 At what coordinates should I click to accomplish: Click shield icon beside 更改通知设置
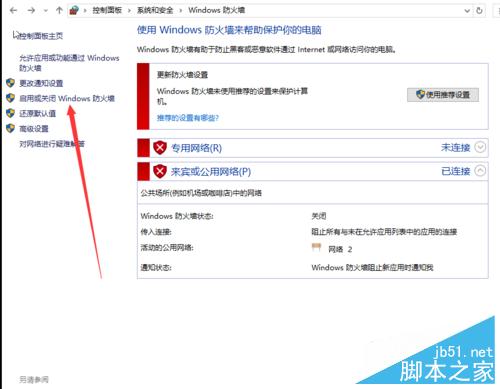[11, 83]
